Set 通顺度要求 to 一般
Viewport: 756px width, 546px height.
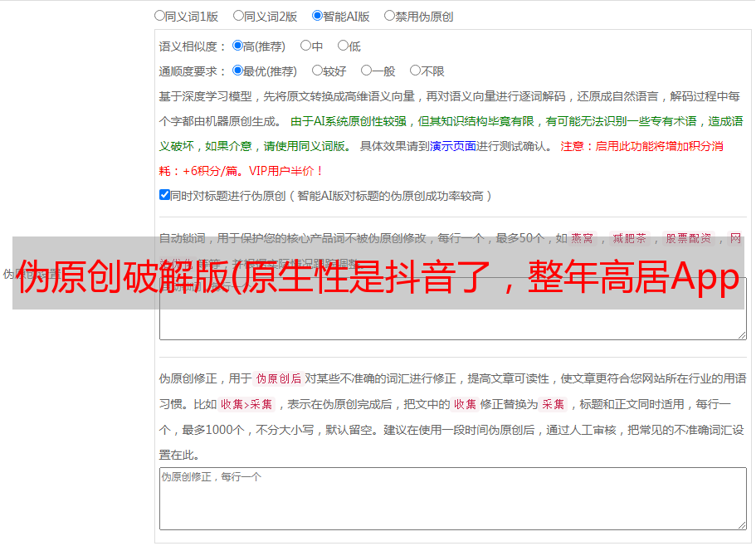point(366,71)
